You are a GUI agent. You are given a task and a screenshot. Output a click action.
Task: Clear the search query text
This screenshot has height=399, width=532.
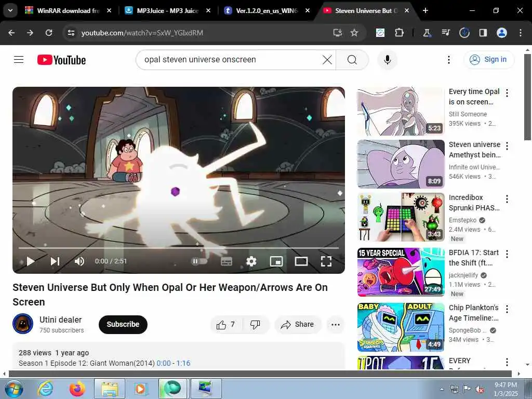point(327,60)
